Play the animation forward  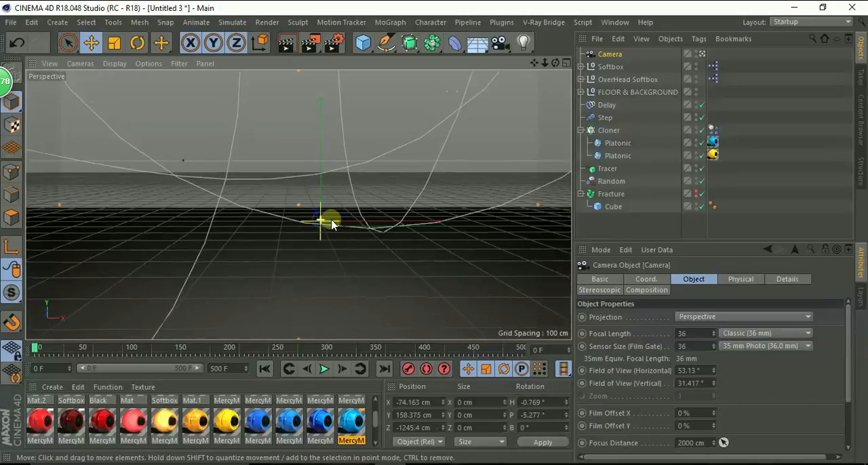[x=324, y=369]
